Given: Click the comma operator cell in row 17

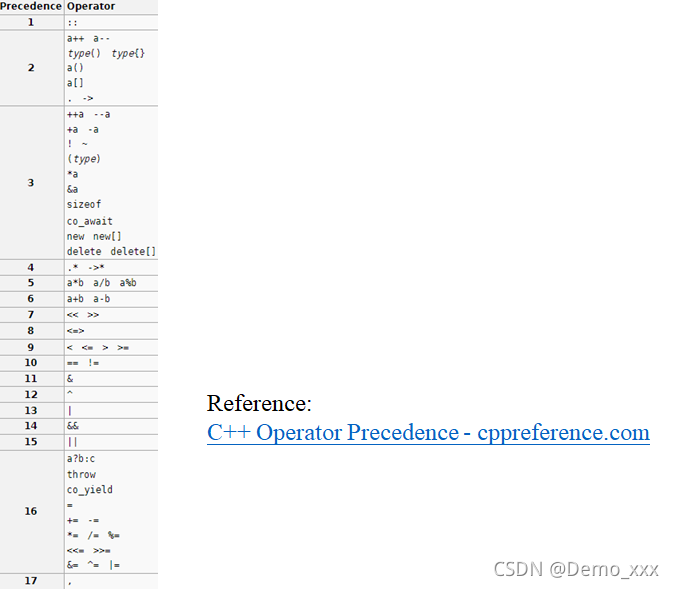Looking at the screenshot, I should (111, 581).
